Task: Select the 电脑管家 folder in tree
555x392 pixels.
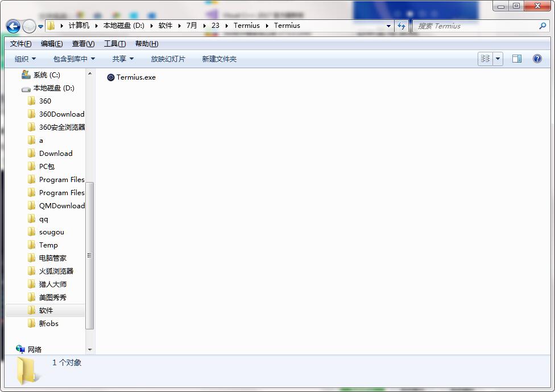Action: 53,258
